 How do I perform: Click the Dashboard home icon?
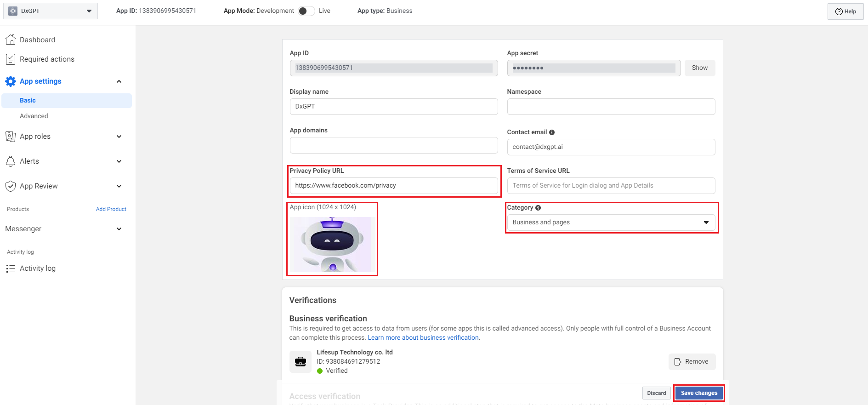pyautogui.click(x=10, y=40)
